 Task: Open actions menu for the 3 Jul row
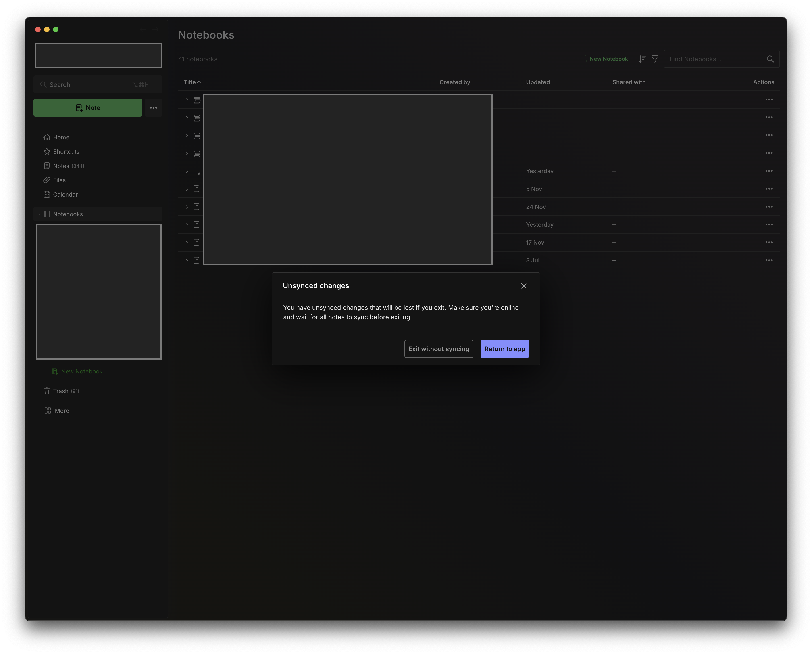coord(769,260)
